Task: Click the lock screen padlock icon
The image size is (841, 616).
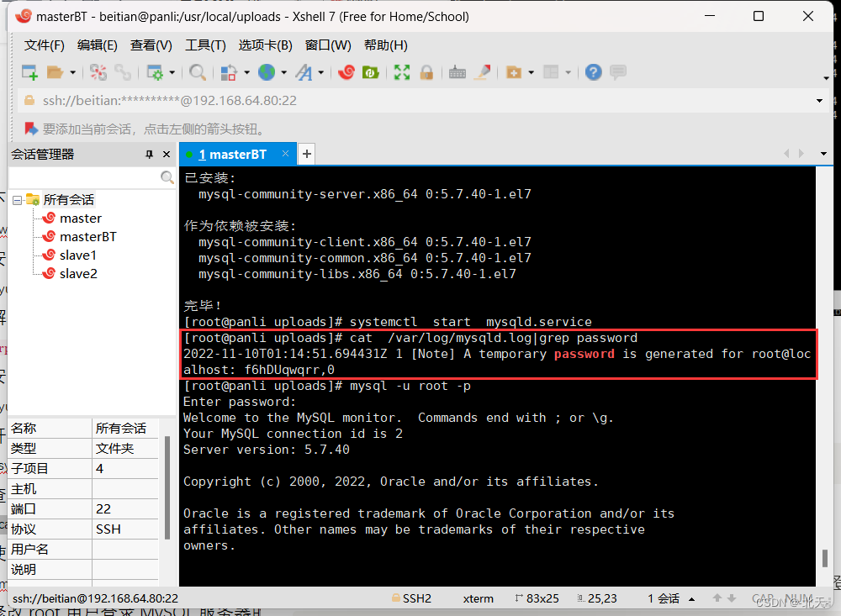Action: (x=426, y=71)
